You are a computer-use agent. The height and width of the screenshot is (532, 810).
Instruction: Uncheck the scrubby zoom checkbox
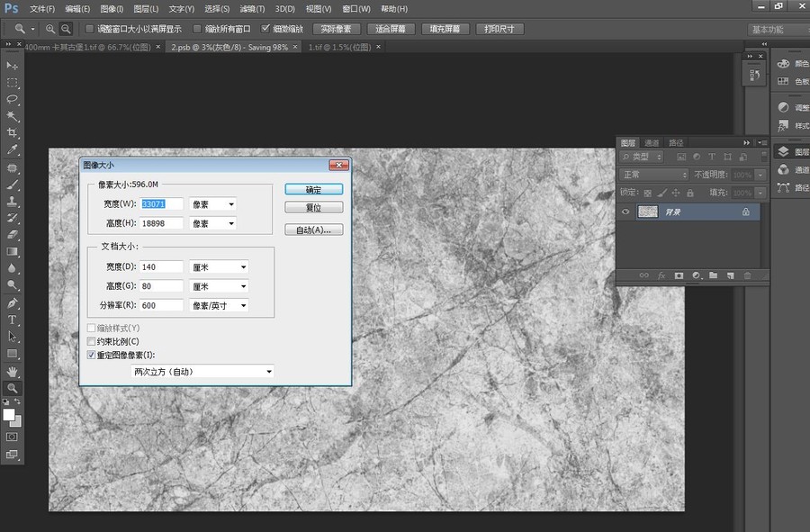pos(265,29)
